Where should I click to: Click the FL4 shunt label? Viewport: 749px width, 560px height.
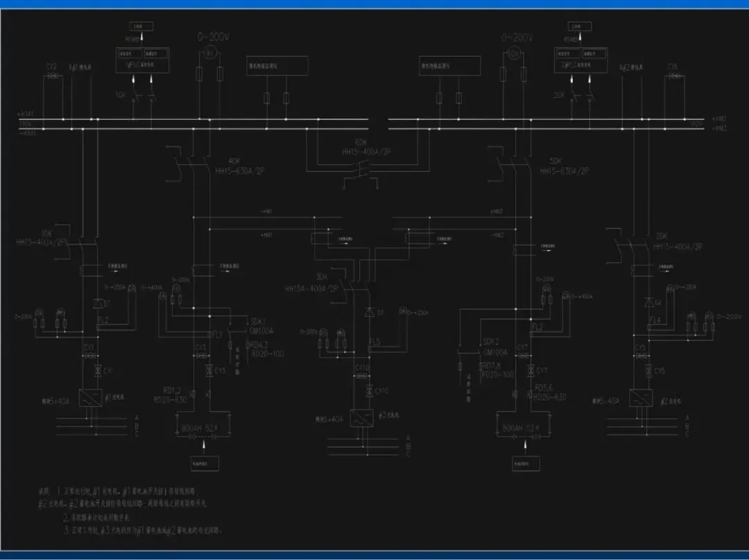coord(655,320)
